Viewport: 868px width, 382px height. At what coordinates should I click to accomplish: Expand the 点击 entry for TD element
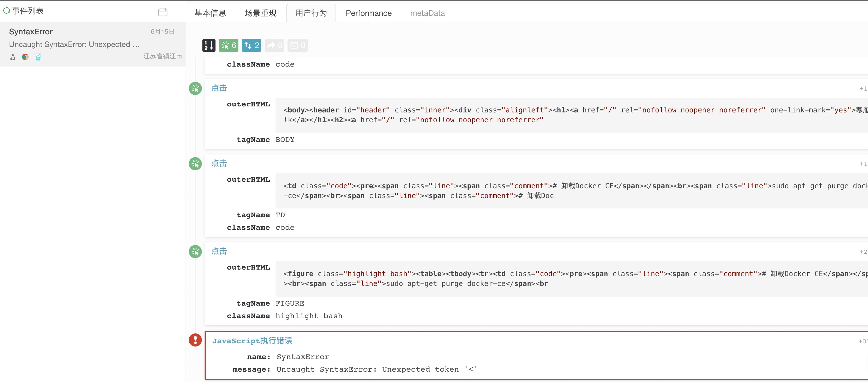pyautogui.click(x=219, y=163)
